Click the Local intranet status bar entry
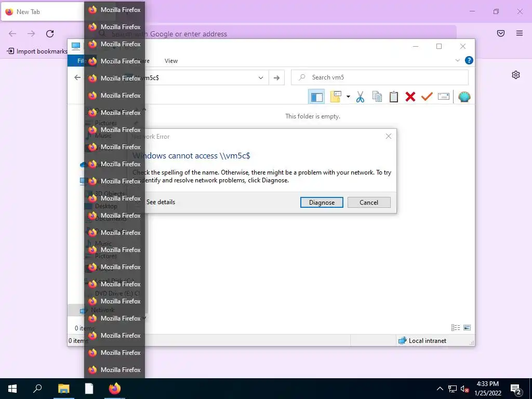This screenshot has width=532, height=399. [x=422, y=341]
